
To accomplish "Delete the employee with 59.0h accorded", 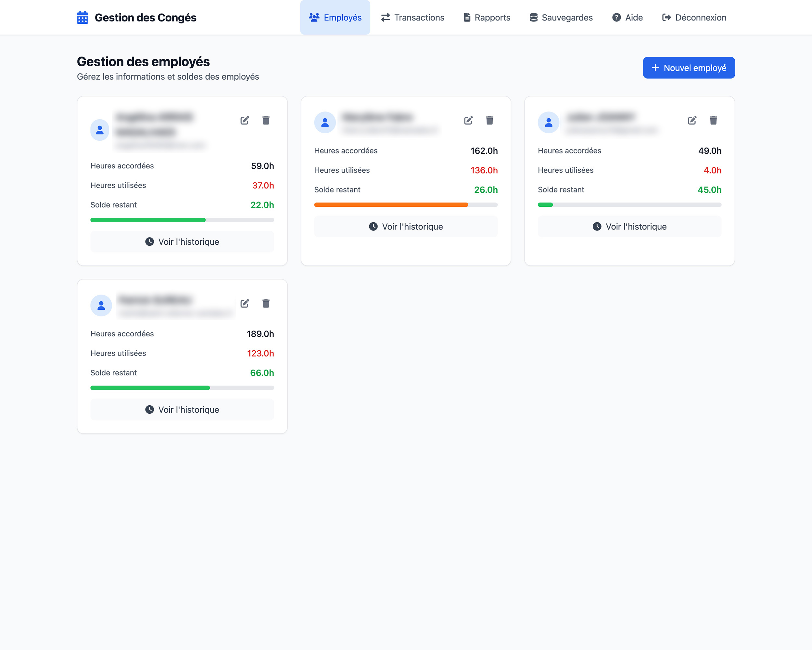I will coord(266,120).
